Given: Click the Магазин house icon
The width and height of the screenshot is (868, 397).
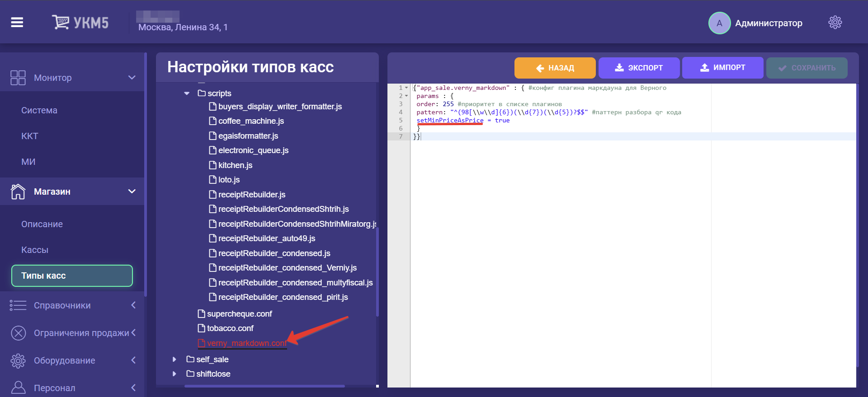Looking at the screenshot, I should pyautogui.click(x=18, y=191).
